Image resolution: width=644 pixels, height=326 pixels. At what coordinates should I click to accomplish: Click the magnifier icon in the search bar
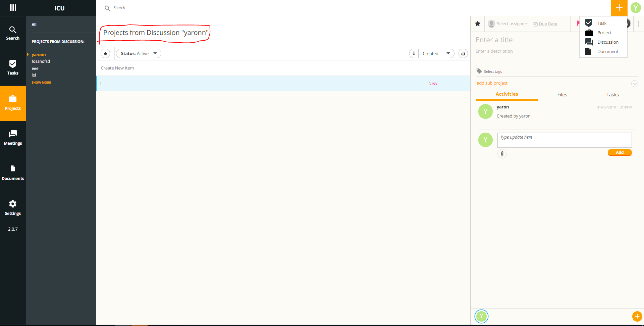[x=107, y=8]
